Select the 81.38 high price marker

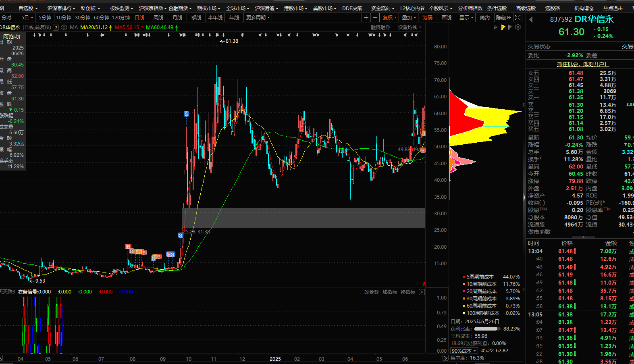pyautogui.click(x=229, y=41)
